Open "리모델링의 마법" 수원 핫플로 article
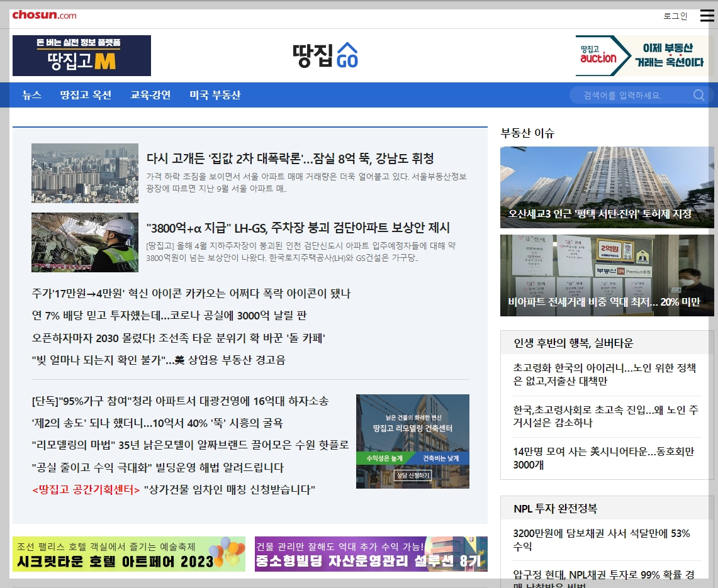This screenshot has width=718, height=588. [x=190, y=445]
